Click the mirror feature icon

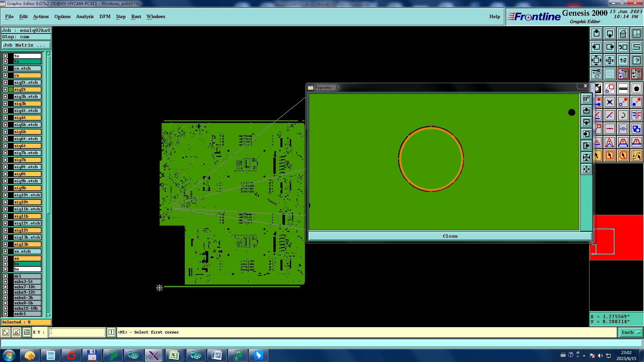point(636,115)
